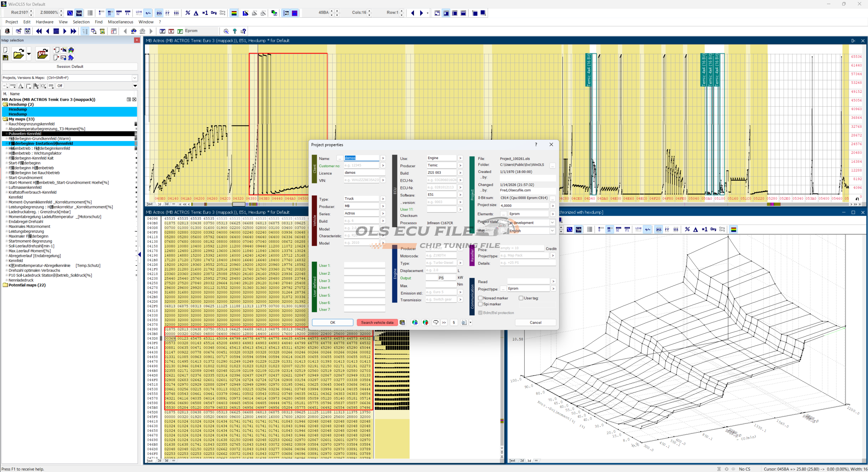This screenshot has width=868, height=472.
Task: Select 16-bit data width toolbar icon
Action: (x=110, y=13)
